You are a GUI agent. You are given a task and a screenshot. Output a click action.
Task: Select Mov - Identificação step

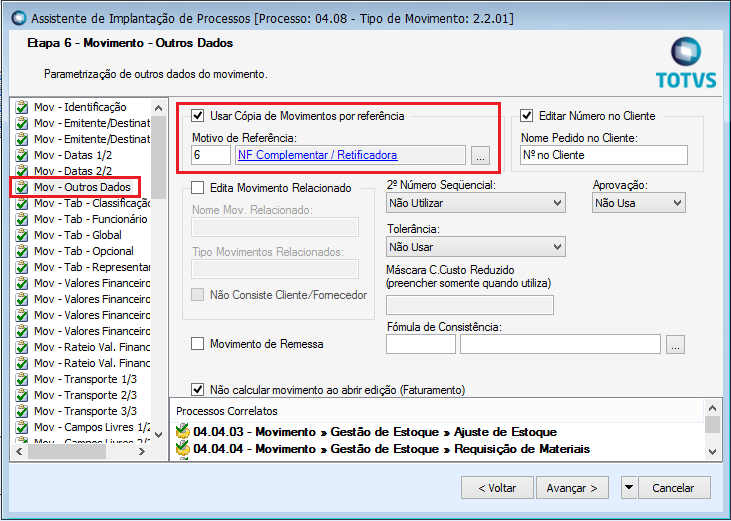coord(80,107)
